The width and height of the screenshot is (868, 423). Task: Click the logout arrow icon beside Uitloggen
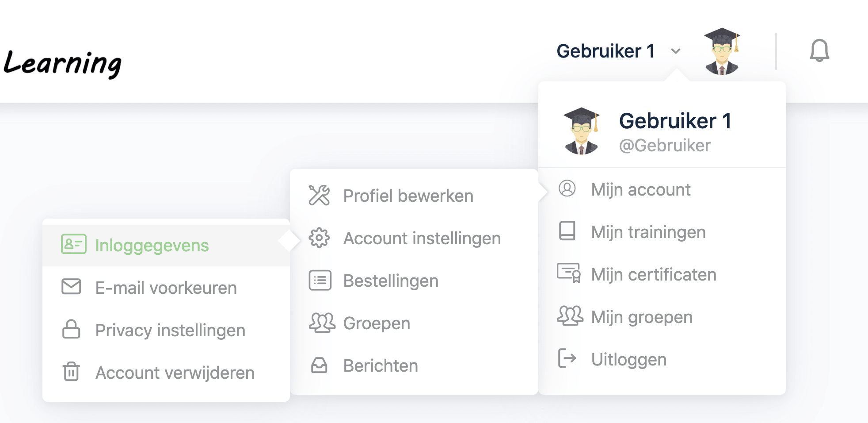click(567, 358)
